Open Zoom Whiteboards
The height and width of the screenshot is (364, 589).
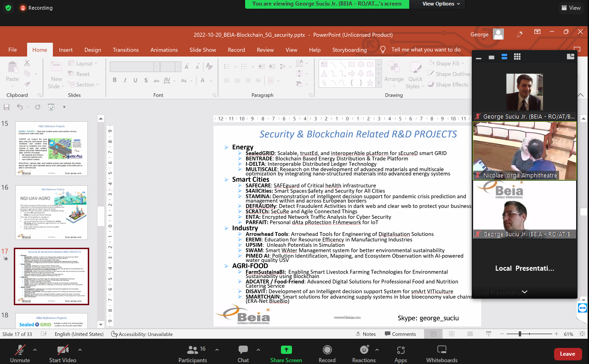coord(441,353)
